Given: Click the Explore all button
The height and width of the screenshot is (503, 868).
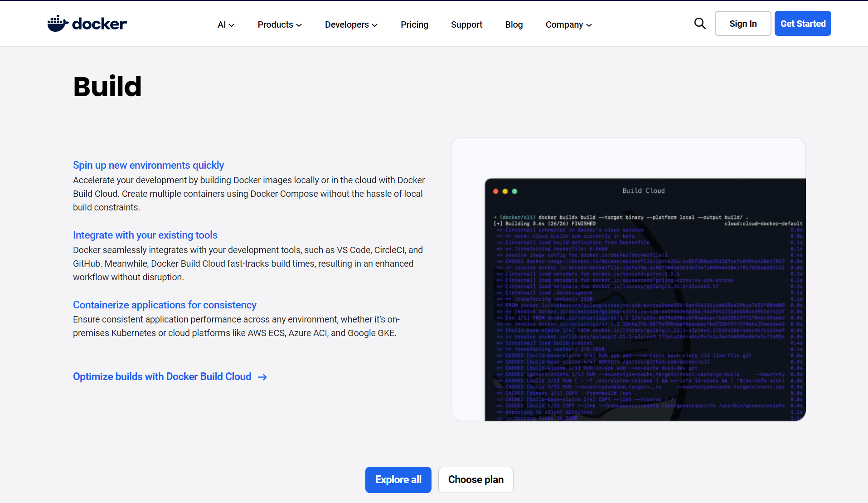Looking at the screenshot, I should pos(398,479).
